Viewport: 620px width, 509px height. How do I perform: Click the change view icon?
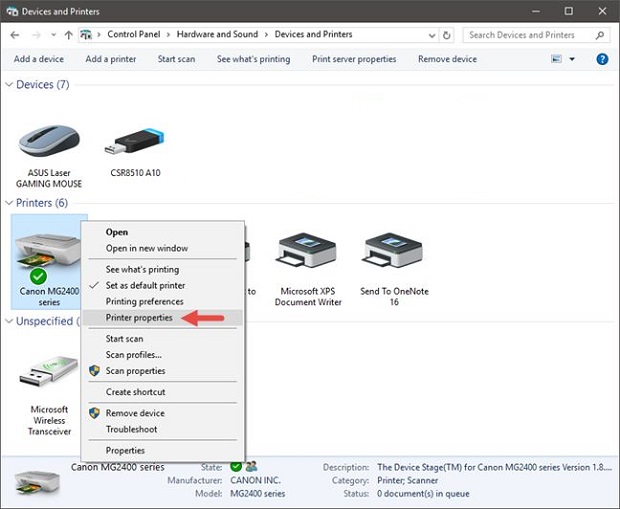[556, 59]
